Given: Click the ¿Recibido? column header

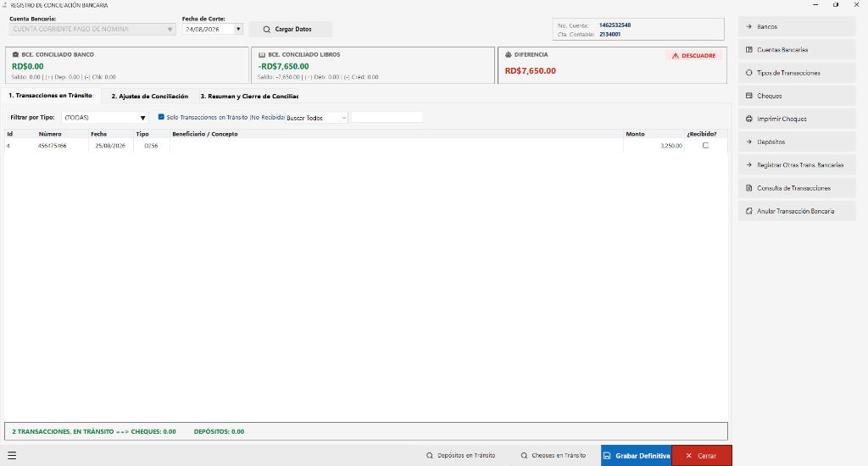Looking at the screenshot, I should tap(706, 134).
